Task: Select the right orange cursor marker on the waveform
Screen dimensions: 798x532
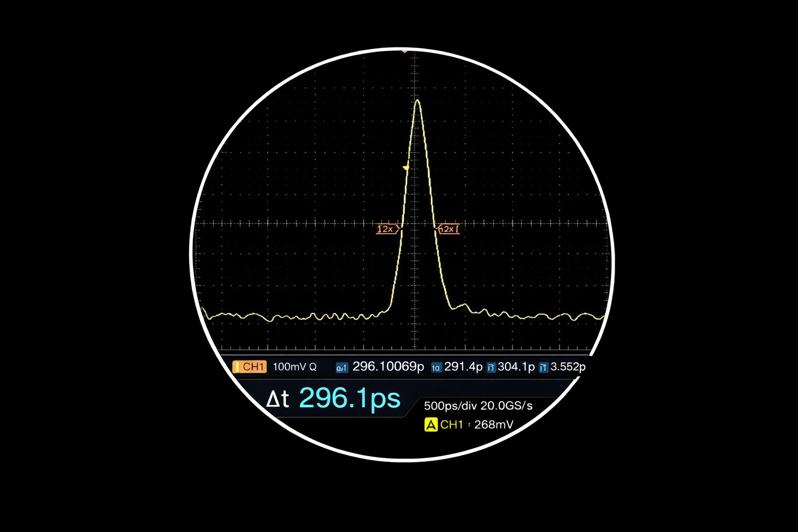Action: click(448, 229)
